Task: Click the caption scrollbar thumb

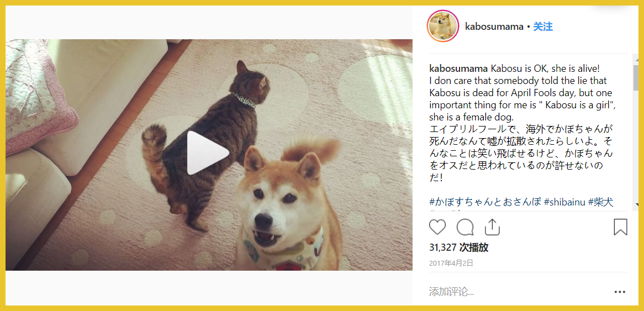Action: click(636, 77)
